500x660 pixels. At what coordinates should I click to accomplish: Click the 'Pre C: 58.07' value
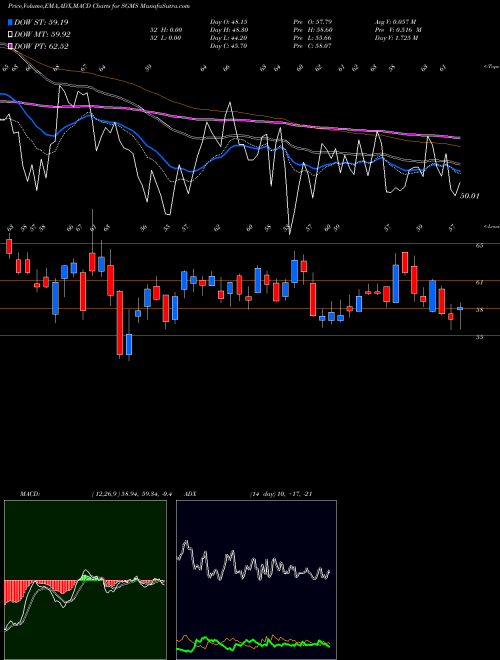point(313,46)
